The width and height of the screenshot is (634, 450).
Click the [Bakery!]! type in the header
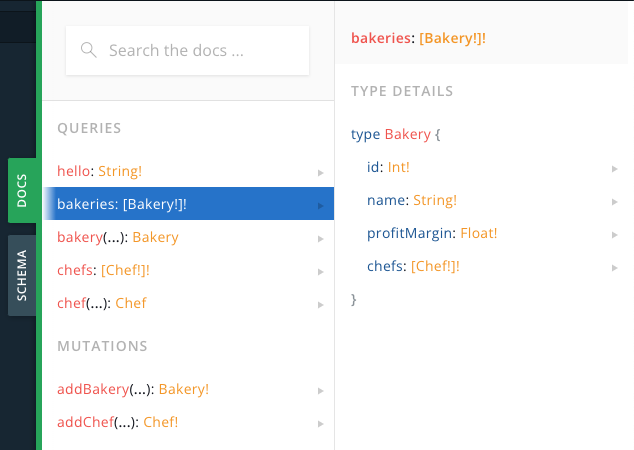pos(452,38)
